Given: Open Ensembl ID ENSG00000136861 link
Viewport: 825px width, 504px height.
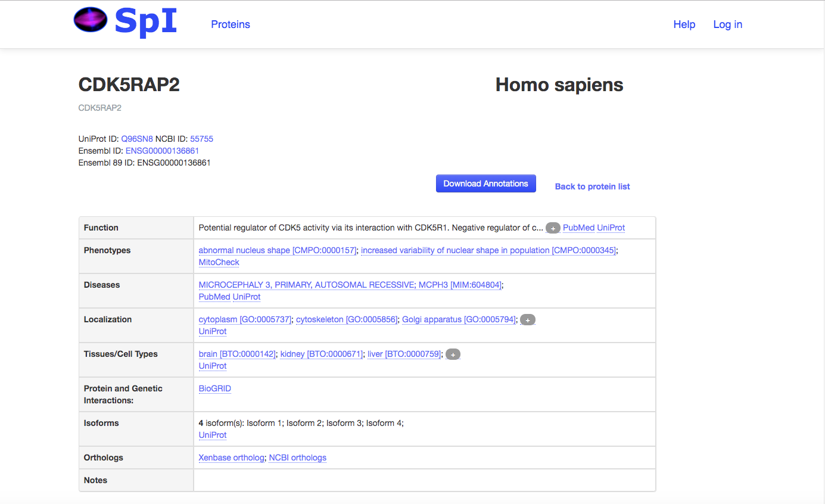Looking at the screenshot, I should [162, 151].
